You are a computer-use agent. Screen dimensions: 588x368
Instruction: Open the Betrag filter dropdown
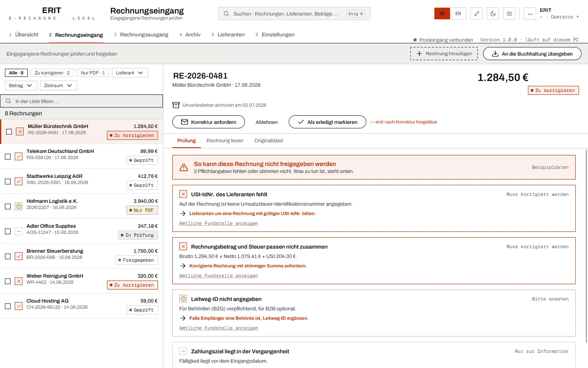point(21,85)
